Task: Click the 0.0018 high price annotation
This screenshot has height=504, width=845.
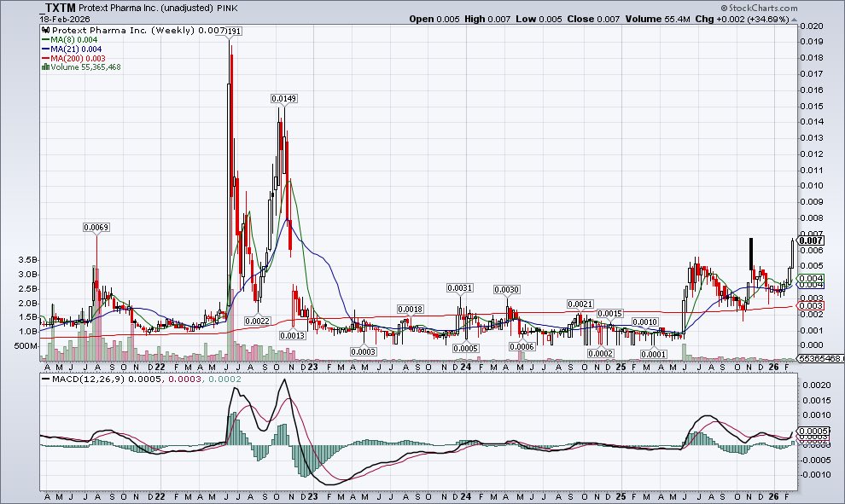Action: pyautogui.click(x=410, y=309)
